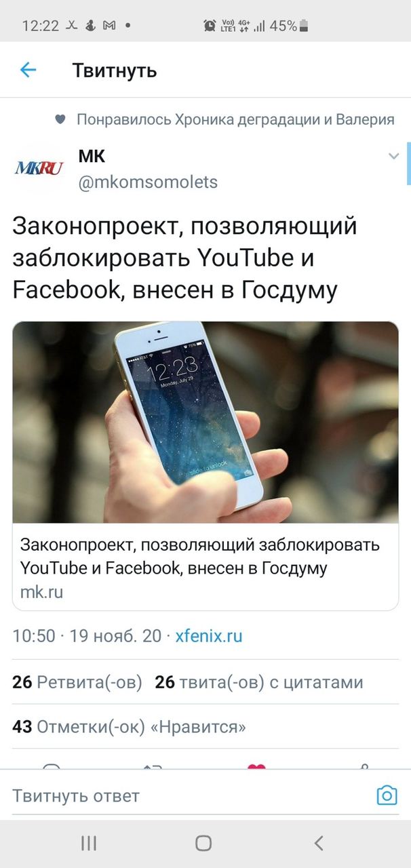Tap the reply bubble icon
Viewport: 411px width, 868px height.
tap(52, 767)
